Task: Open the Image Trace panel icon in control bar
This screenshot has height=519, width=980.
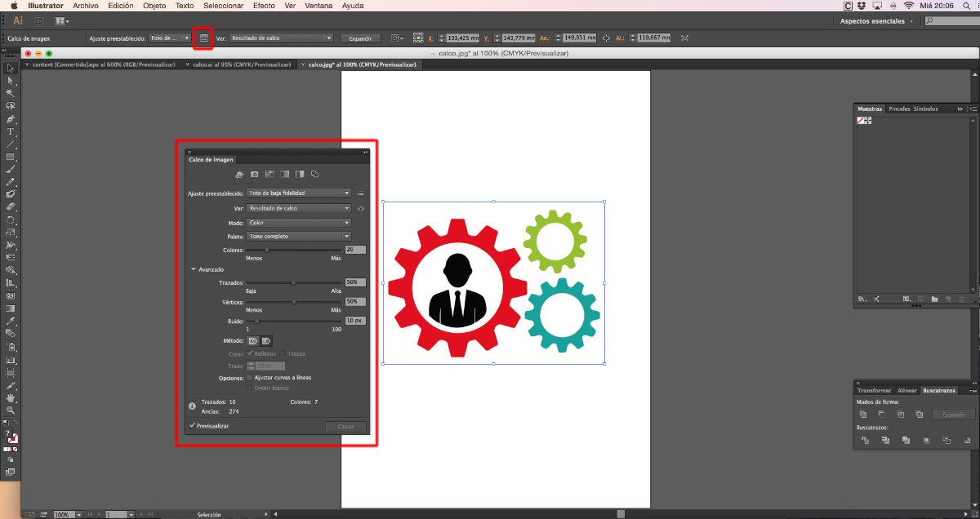Action: pos(203,38)
